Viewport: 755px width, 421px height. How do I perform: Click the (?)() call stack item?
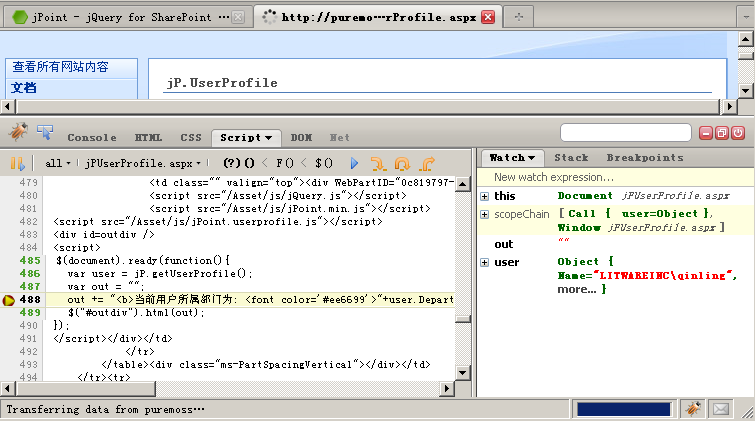pos(239,163)
